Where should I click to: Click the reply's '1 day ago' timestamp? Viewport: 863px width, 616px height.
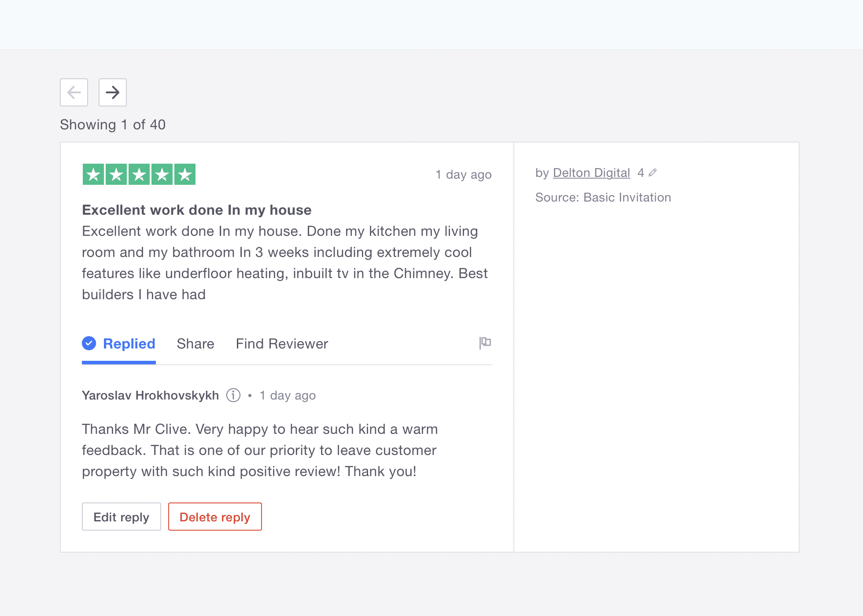[288, 396]
